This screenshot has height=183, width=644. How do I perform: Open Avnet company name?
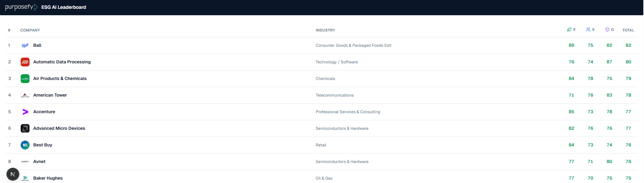(x=39, y=162)
